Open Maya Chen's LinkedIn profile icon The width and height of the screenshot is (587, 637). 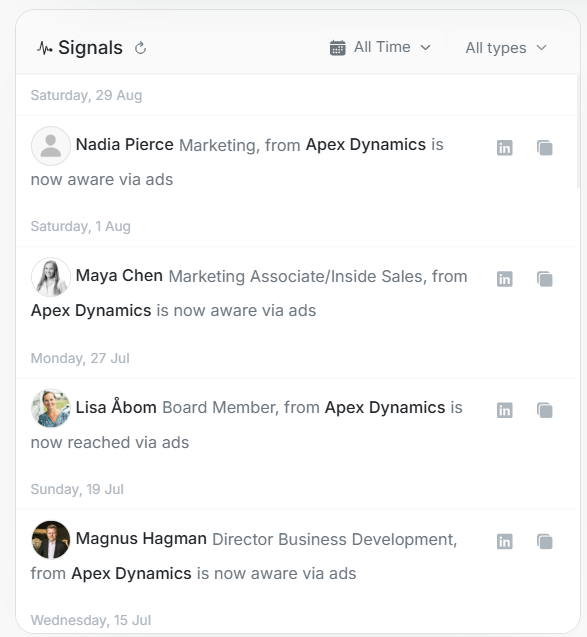click(x=505, y=279)
